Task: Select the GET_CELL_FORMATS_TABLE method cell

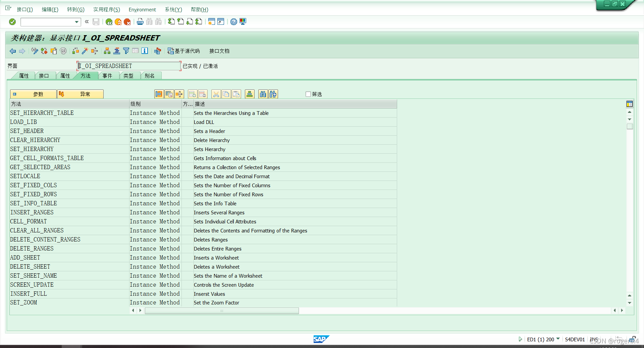Action: tap(69, 158)
